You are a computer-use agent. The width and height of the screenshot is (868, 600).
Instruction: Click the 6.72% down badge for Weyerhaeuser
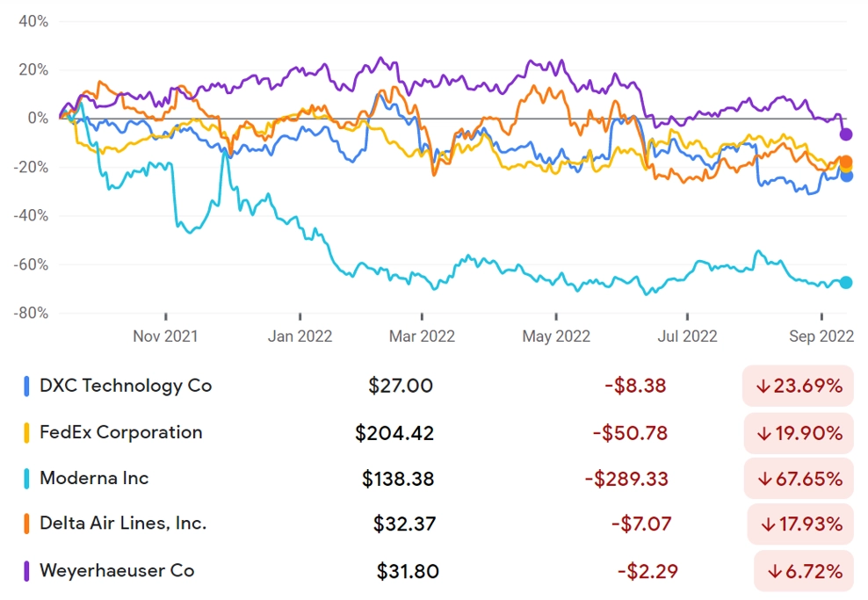coord(804,571)
